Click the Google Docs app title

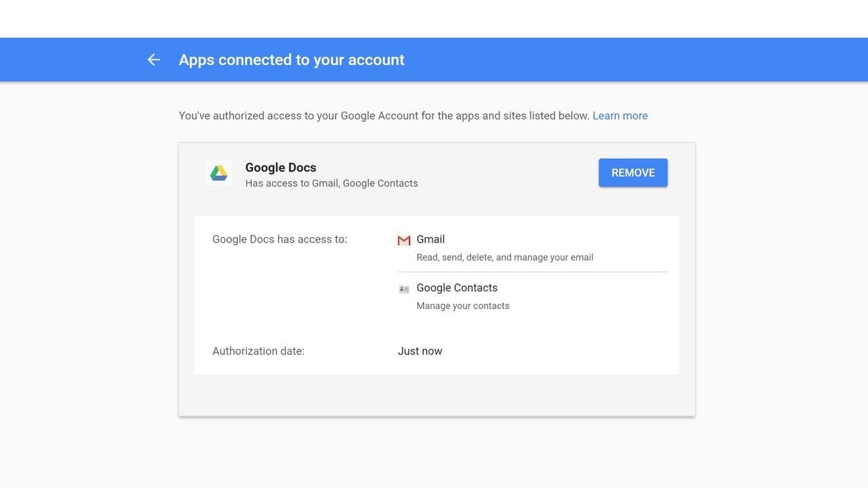[281, 167]
